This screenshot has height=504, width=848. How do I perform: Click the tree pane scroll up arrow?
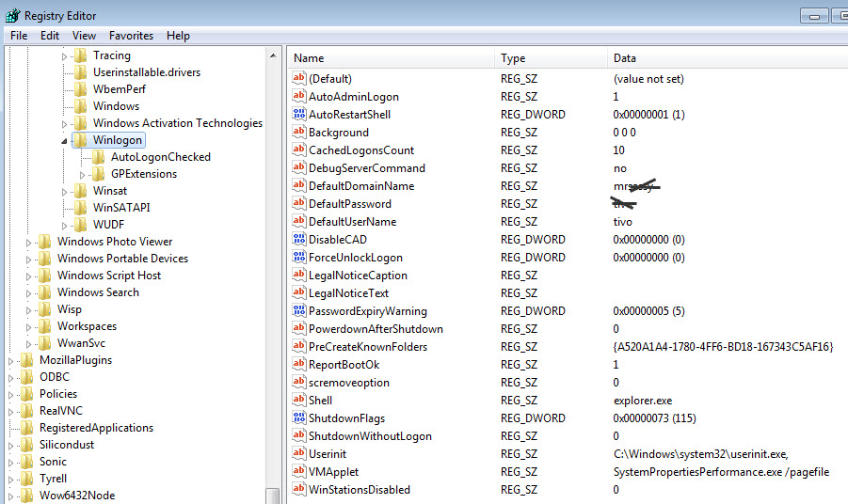(x=273, y=55)
